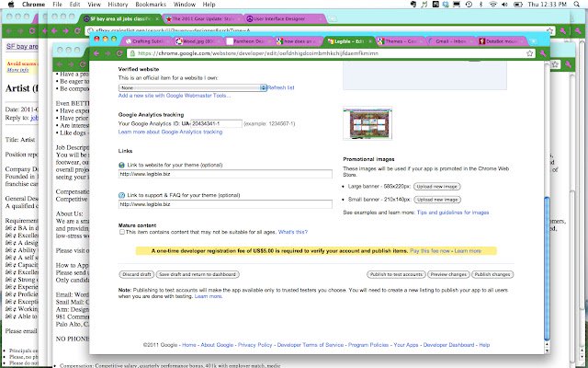Click the front window address bar URL
The image size is (588, 368).
click(258, 53)
